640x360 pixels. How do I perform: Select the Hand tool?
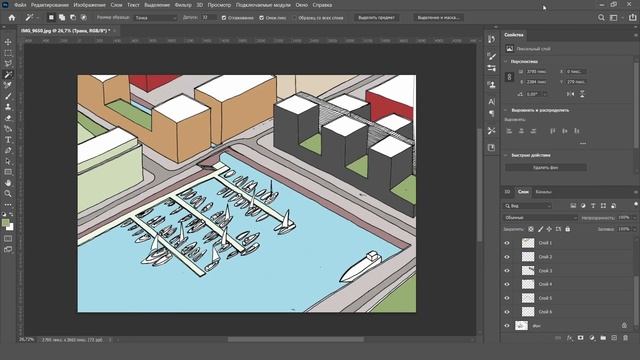(x=8, y=183)
